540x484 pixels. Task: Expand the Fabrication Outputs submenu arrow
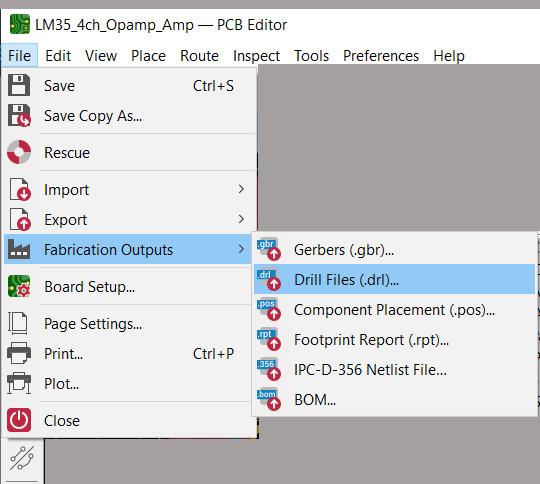[x=241, y=249]
